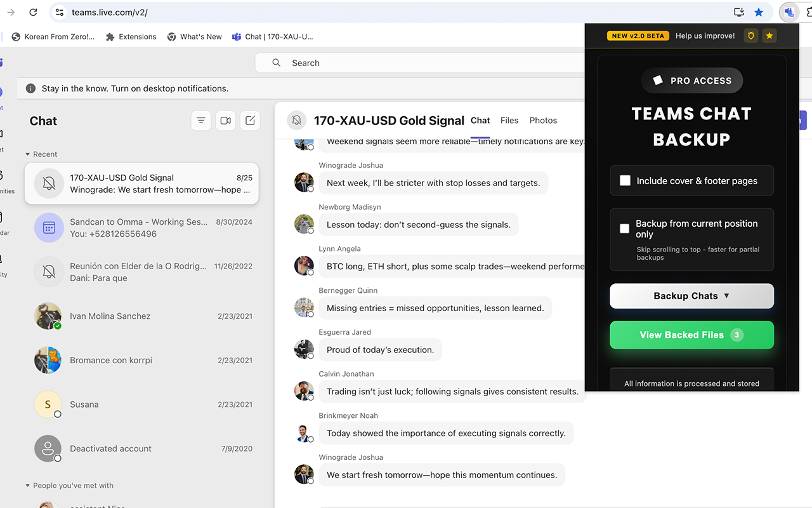Open the Korean From Zero bookmark
This screenshot has height=508, width=812.
[53, 37]
